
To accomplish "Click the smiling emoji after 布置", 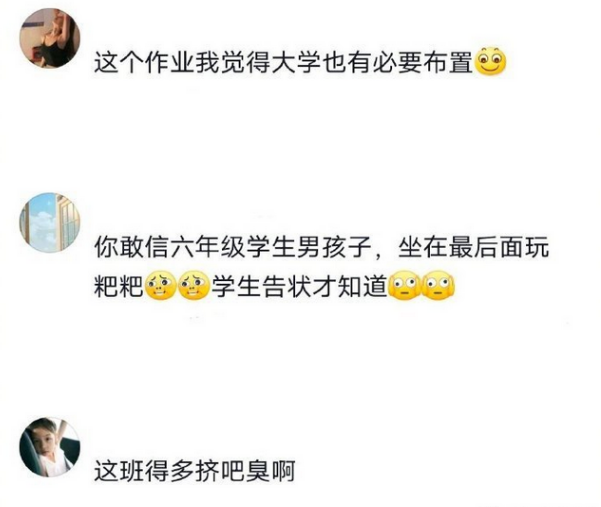I will [x=491, y=61].
